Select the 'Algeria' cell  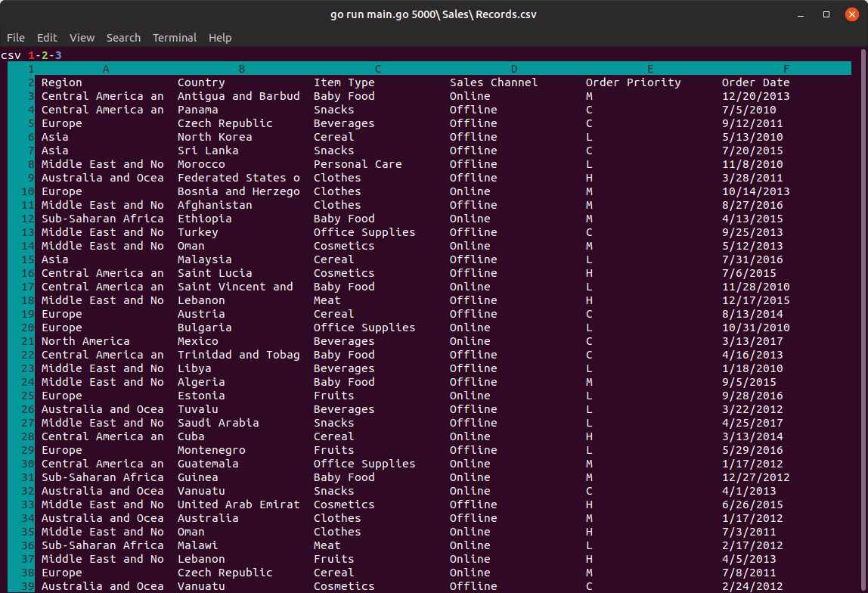coord(201,382)
